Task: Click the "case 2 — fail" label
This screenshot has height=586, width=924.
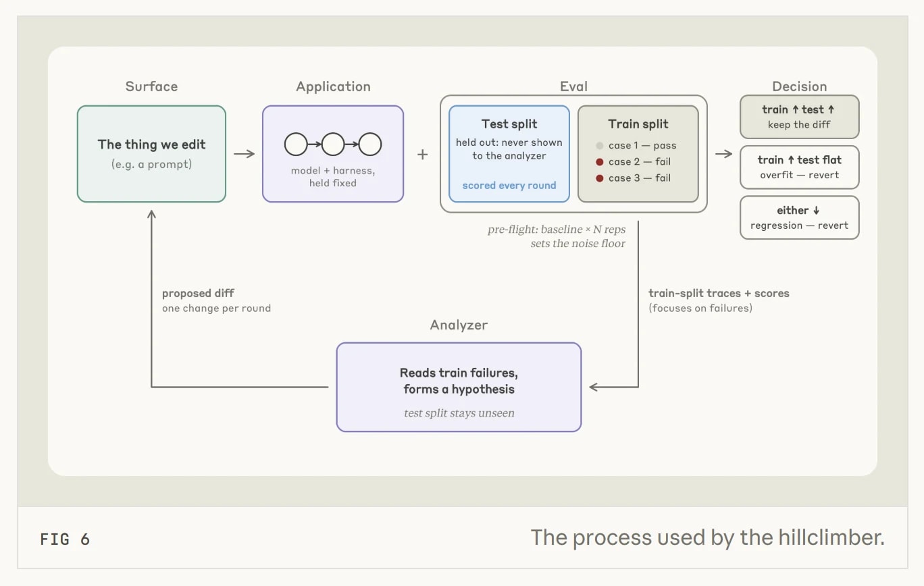Action: pyautogui.click(x=640, y=162)
